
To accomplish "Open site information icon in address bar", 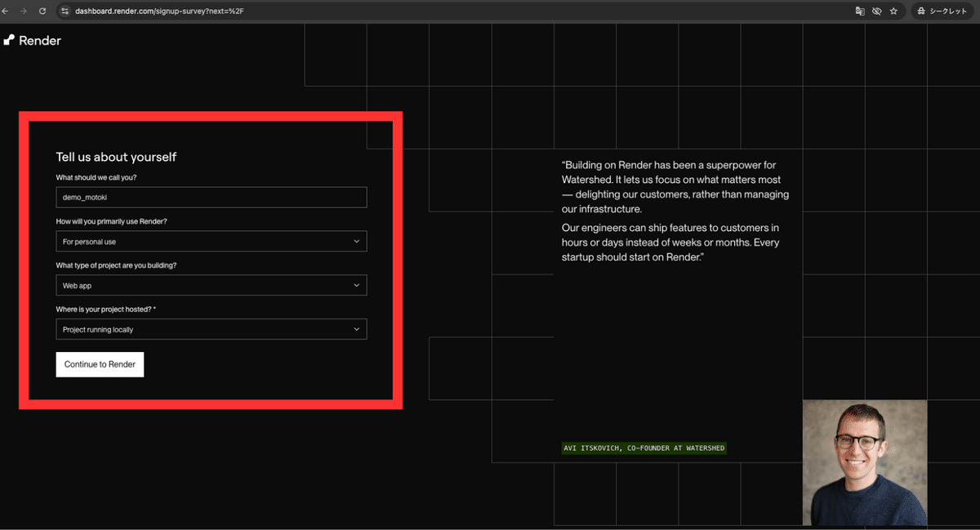I will (65, 11).
